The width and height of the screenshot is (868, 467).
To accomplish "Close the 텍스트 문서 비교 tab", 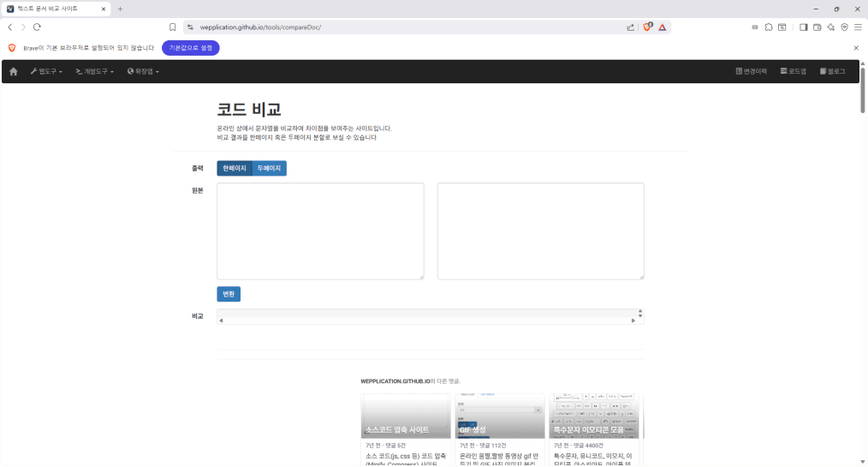I will 104,9.
